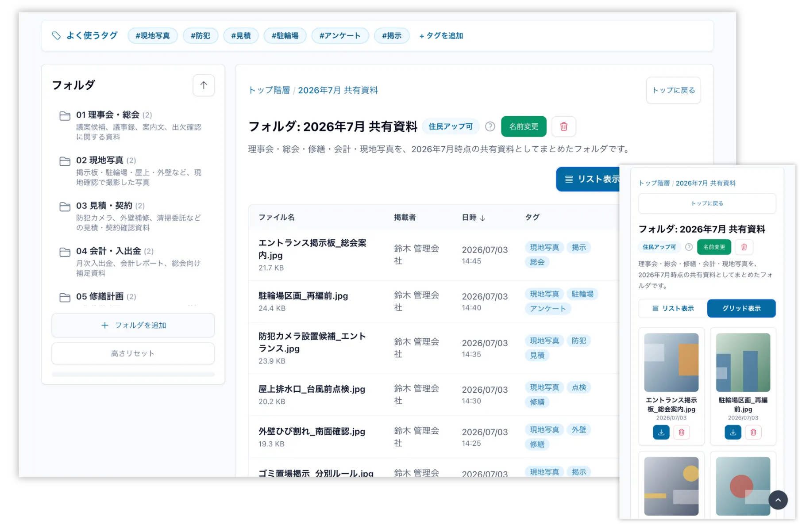The height and width of the screenshot is (532, 802).
Task: Click 掲載者 column header
Action: click(x=405, y=217)
